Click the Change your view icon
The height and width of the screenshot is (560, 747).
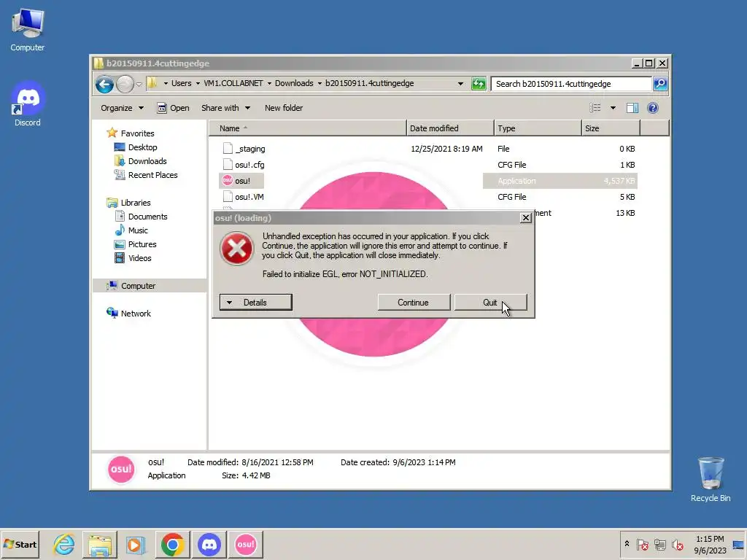(x=595, y=108)
